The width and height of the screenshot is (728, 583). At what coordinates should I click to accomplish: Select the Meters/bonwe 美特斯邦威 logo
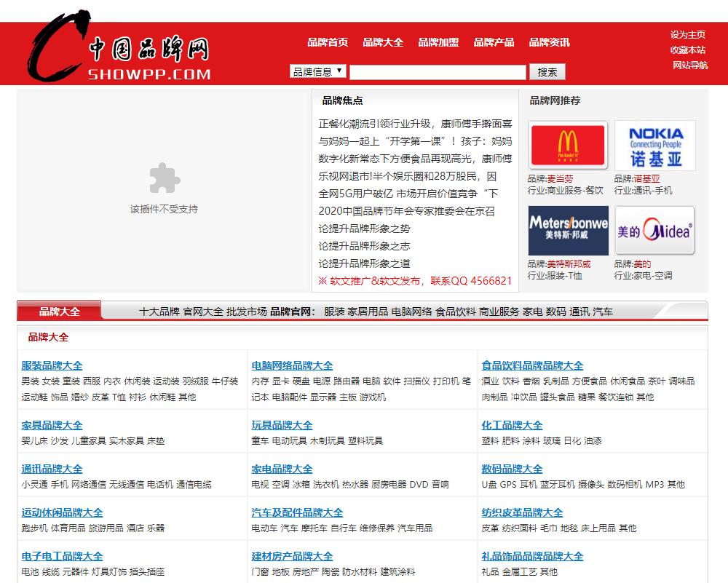(x=568, y=231)
